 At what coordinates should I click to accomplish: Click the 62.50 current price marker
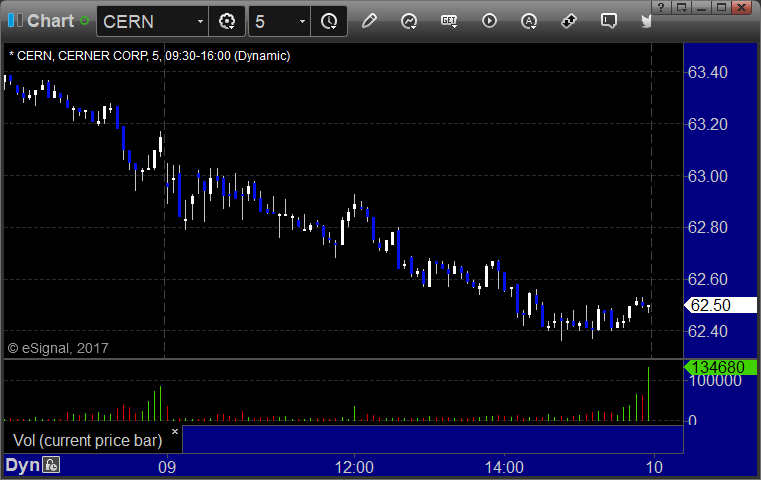(x=720, y=305)
